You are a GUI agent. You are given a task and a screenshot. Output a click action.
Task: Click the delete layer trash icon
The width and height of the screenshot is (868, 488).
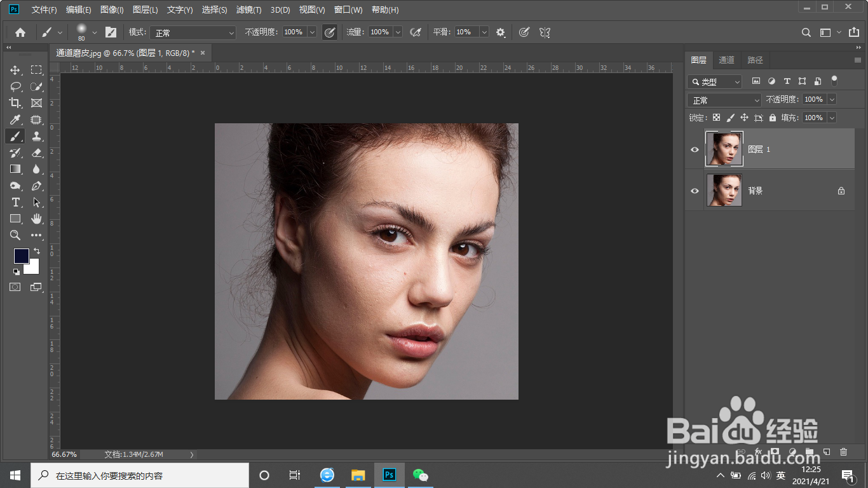[843, 452]
